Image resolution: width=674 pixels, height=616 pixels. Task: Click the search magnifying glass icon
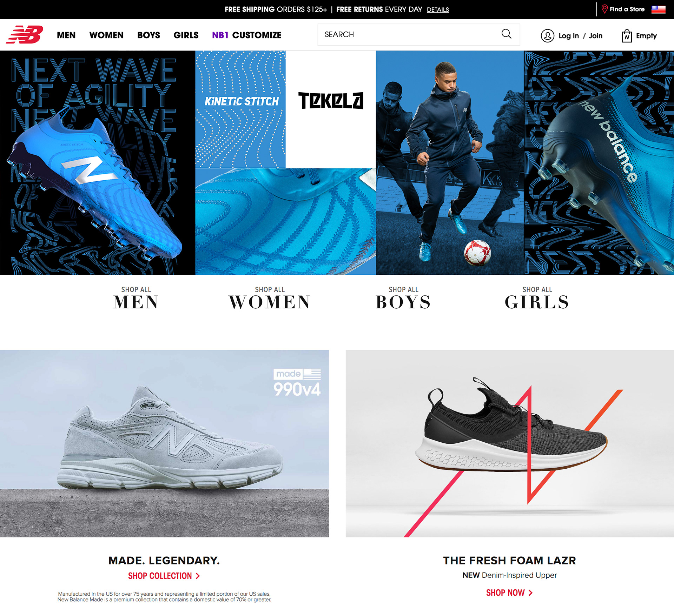(506, 34)
